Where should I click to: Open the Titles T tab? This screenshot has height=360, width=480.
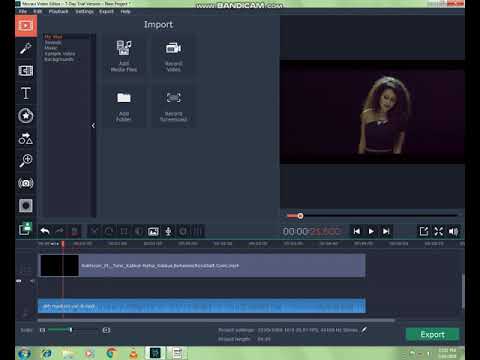[26, 93]
